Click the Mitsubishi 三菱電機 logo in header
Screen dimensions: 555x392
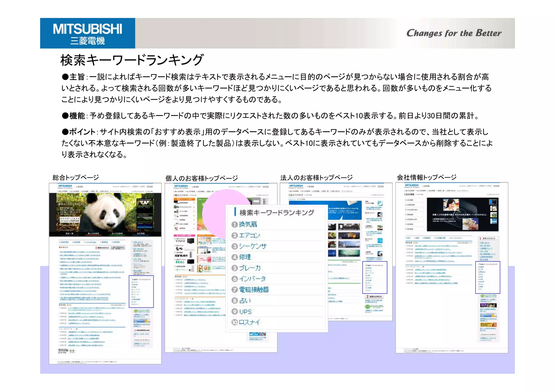tap(88, 33)
